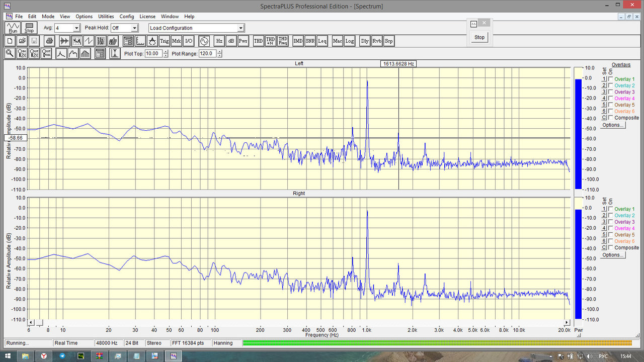This screenshot has width=644, height=362.
Task: Enable the THD Freq utility
Action: click(x=283, y=41)
